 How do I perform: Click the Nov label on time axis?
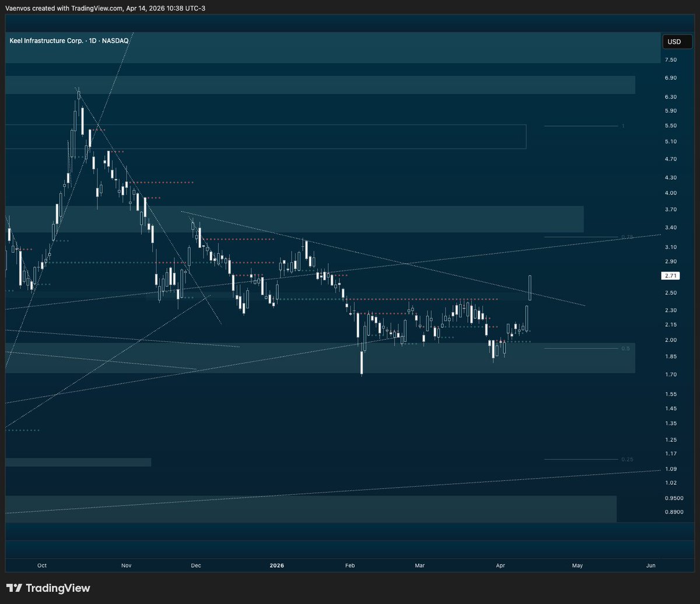coord(127,565)
